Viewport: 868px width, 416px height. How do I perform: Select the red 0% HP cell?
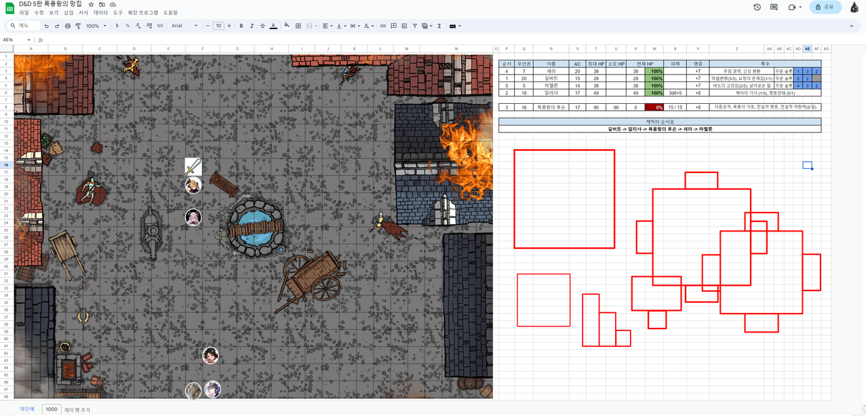pyautogui.click(x=654, y=107)
